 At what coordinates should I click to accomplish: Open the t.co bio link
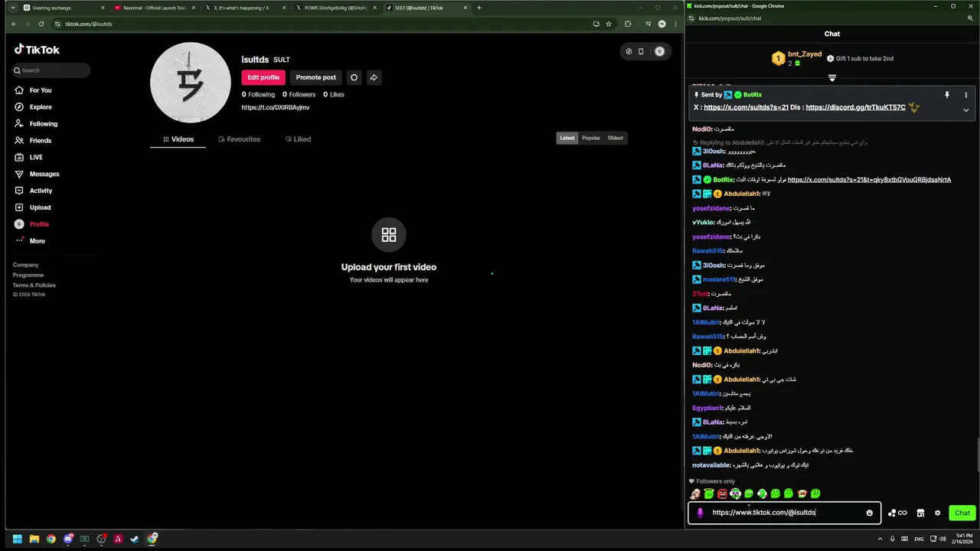click(x=276, y=108)
